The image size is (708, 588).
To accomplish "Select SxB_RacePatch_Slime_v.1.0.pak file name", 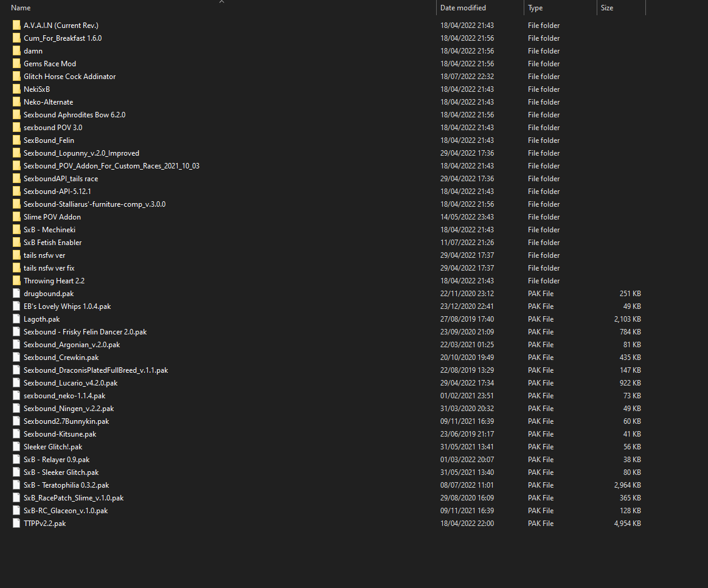I will (74, 498).
